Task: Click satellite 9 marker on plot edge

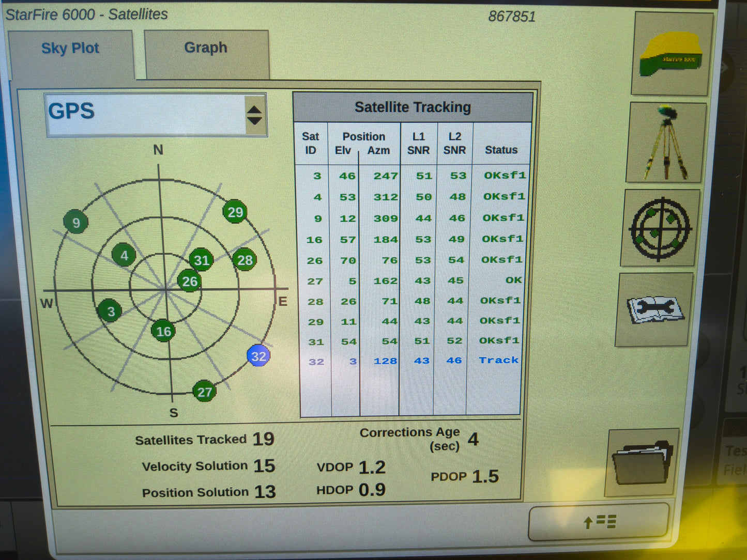Action: pos(75,222)
